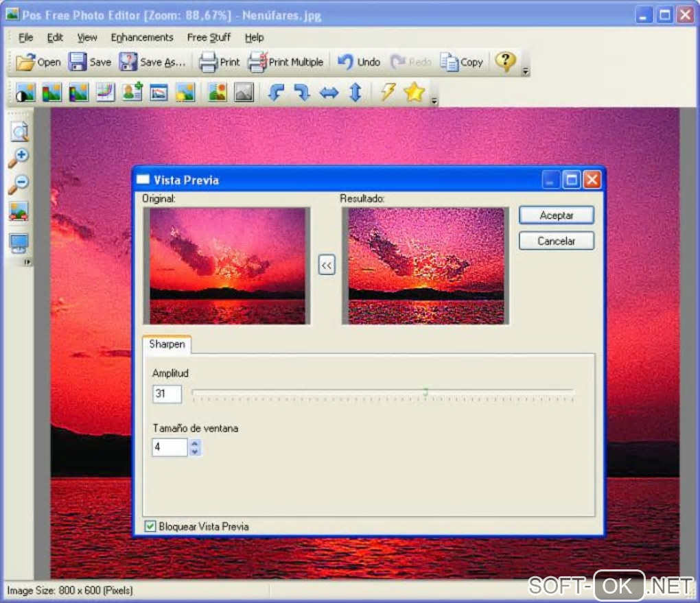
Task: Expand effects toolbar overflow options arrow
Action: (x=434, y=102)
